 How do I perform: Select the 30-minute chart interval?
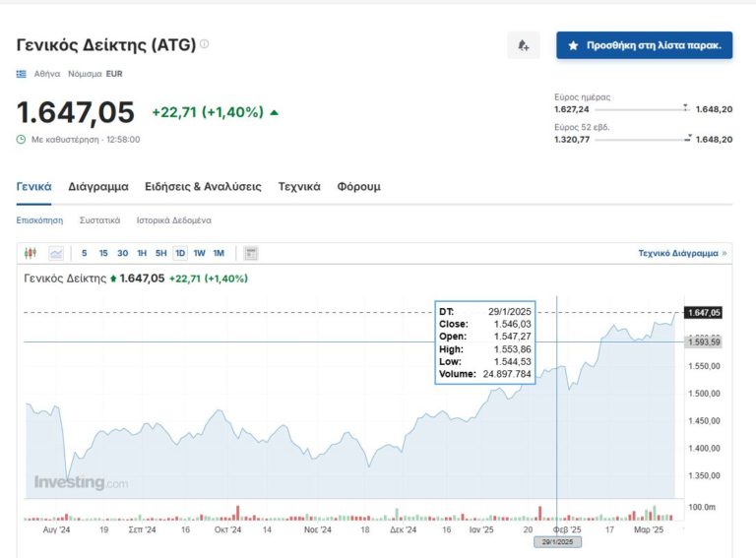click(122, 253)
